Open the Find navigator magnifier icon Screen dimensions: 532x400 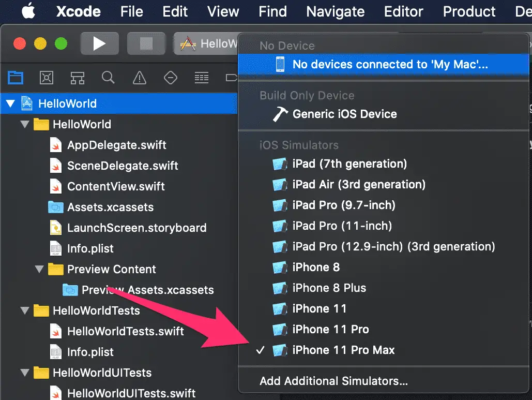point(108,78)
